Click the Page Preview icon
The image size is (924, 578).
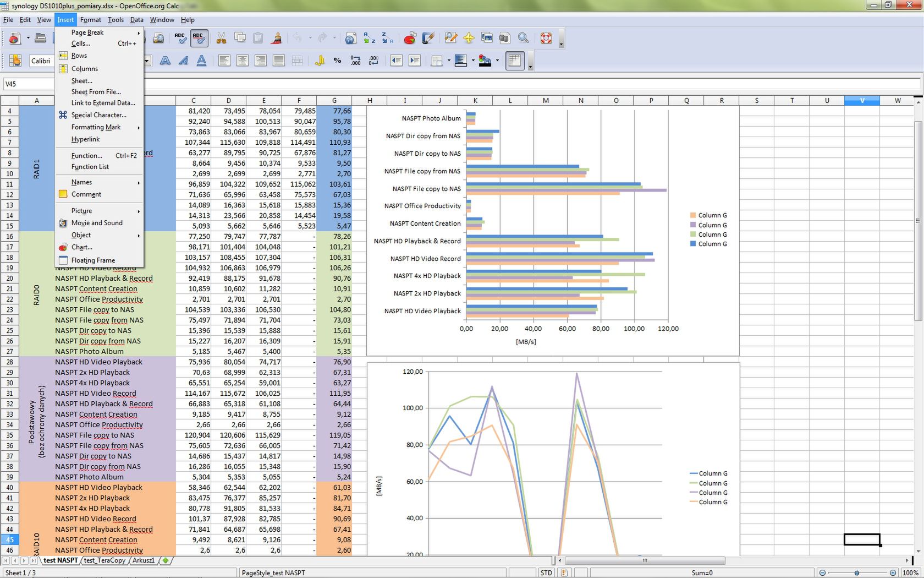click(158, 38)
